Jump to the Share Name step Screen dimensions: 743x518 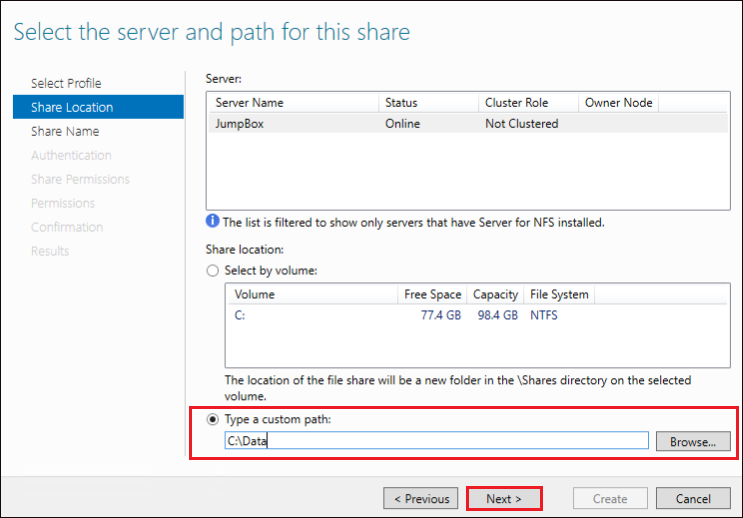65,131
